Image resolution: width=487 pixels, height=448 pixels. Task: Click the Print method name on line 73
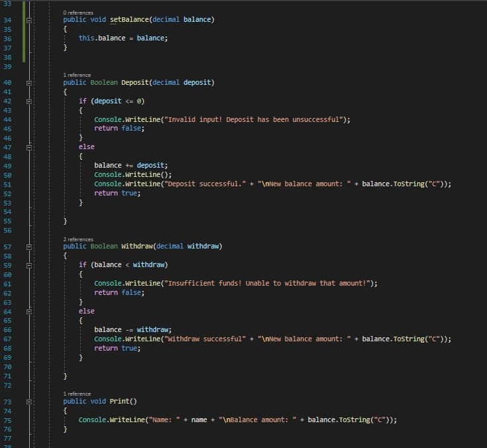119,401
